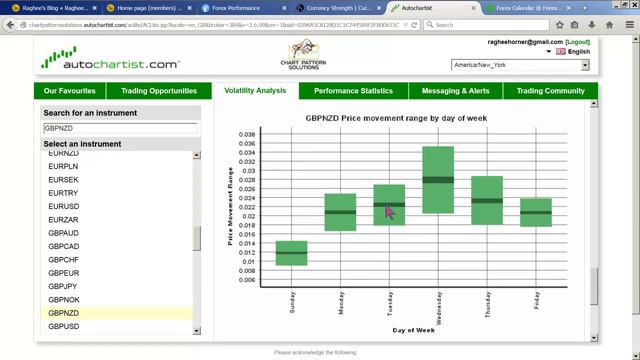This screenshot has width=640, height=360.
Task: Go to browser home page icon
Action: (x=609, y=25)
